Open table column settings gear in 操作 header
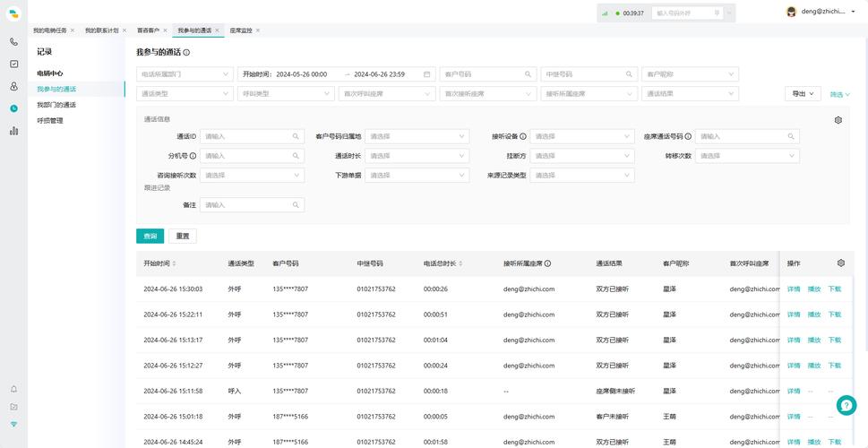This screenshot has width=868, height=448. pyautogui.click(x=841, y=263)
